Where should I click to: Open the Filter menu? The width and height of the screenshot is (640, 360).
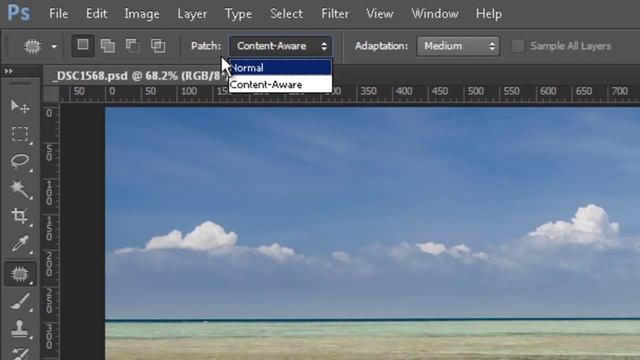tap(335, 13)
